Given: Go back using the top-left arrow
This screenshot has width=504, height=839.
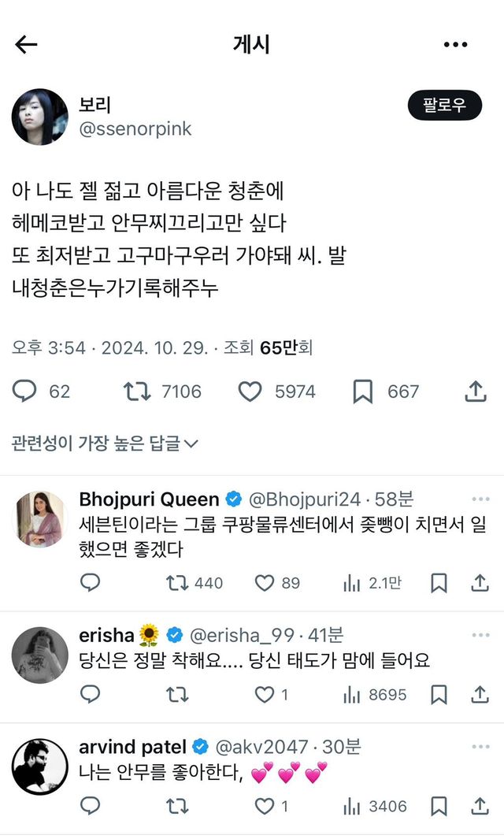Looking at the screenshot, I should click(26, 45).
